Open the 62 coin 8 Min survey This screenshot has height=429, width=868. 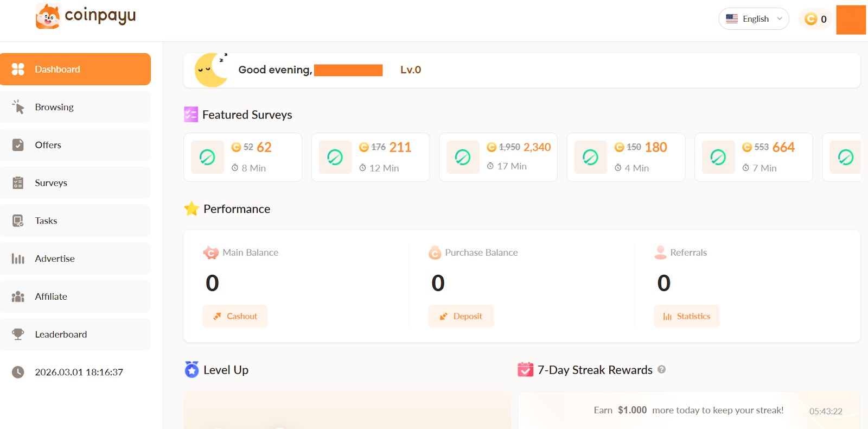click(x=242, y=157)
